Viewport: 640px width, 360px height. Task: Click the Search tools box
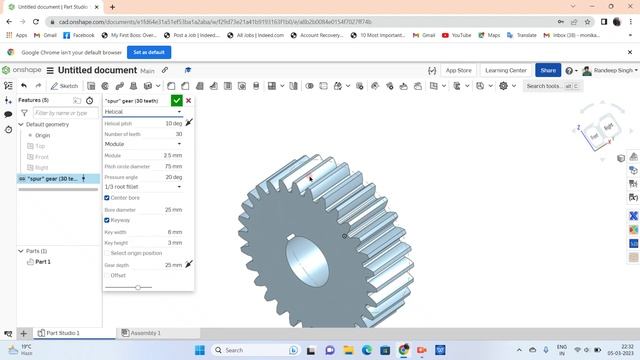point(552,86)
